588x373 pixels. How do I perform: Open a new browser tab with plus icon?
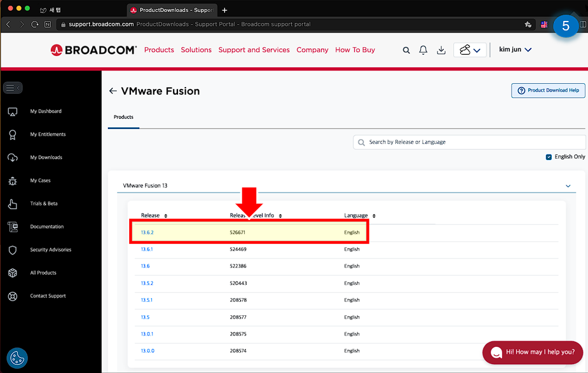pyautogui.click(x=224, y=10)
